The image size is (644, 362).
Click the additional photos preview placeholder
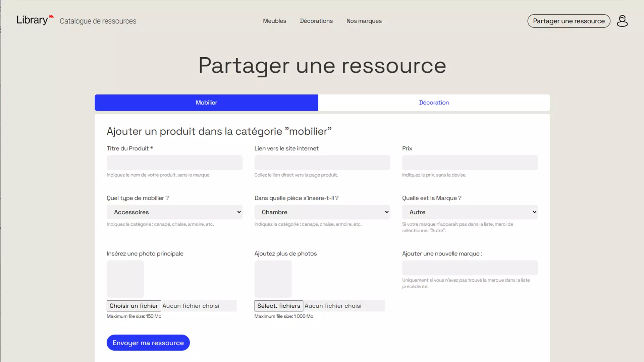[x=273, y=279]
